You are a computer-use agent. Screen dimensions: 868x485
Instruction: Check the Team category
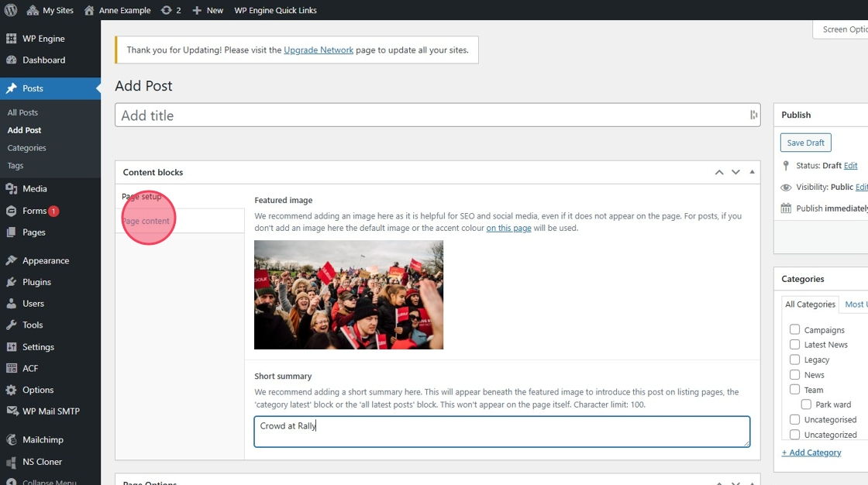point(794,389)
